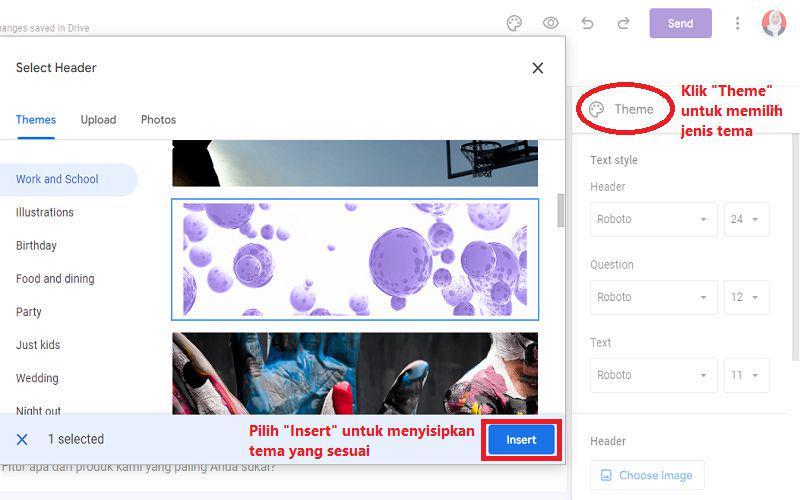The width and height of the screenshot is (800, 500).
Task: Click the Theme palette icon in the sidebar
Action: tap(596, 109)
